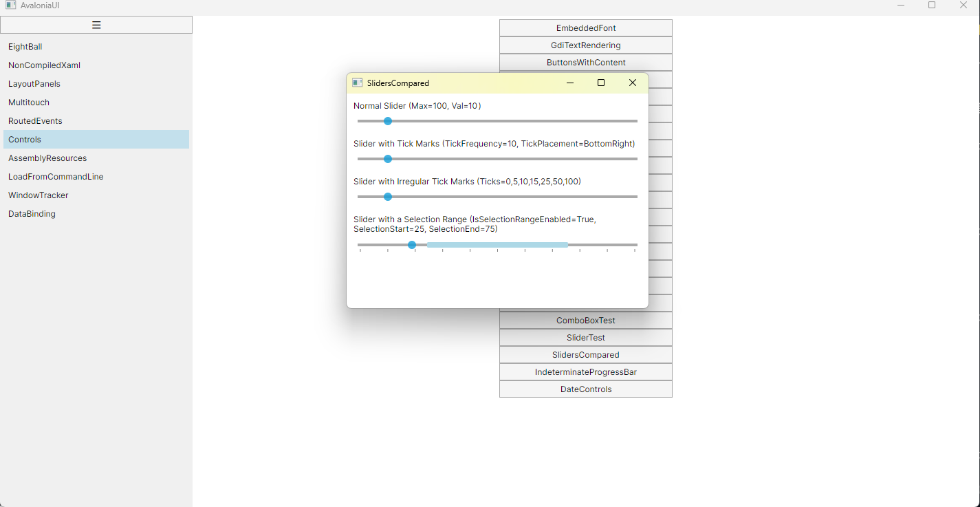Image resolution: width=980 pixels, height=507 pixels.
Task: Click ButtonsWithContent button
Action: [586, 63]
